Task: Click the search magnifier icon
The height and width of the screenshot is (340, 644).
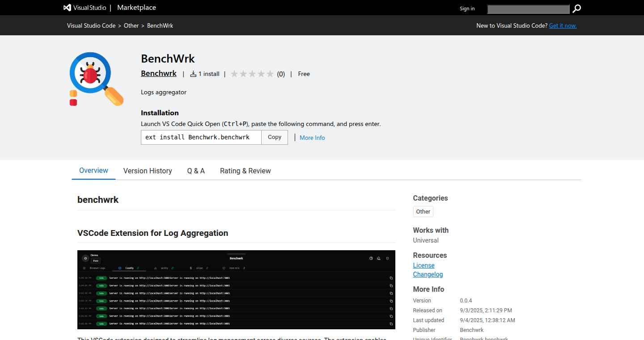Action: 576,8
